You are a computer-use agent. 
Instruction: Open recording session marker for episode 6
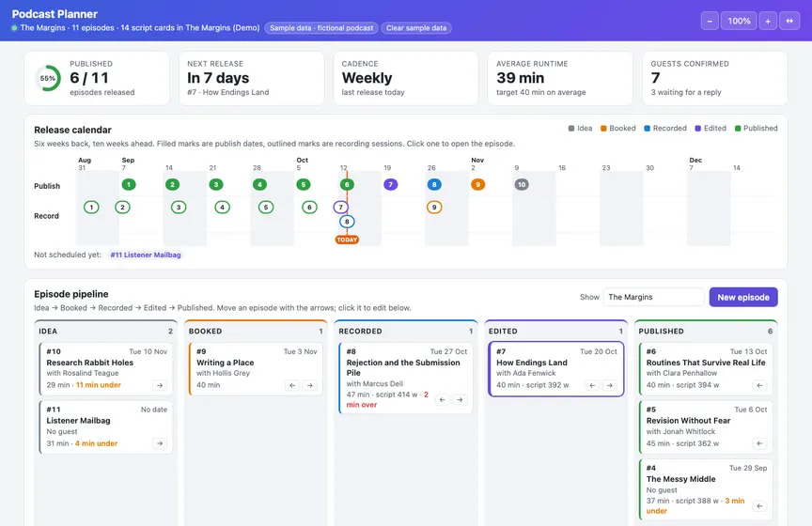tap(310, 207)
